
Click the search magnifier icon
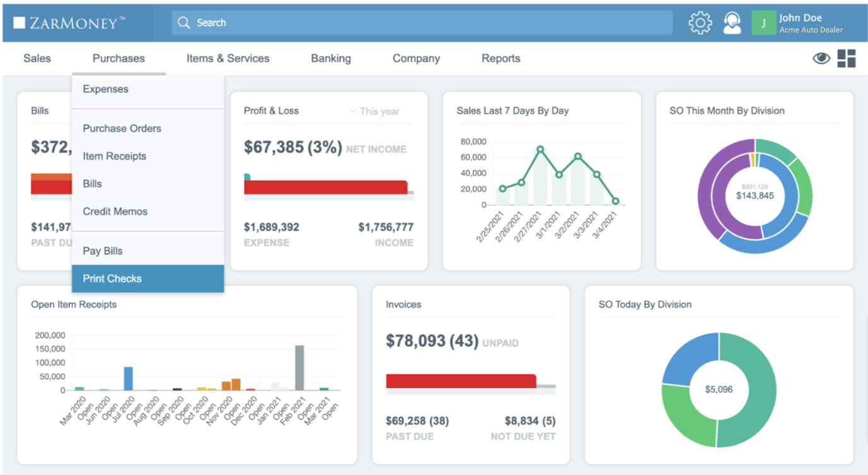183,22
